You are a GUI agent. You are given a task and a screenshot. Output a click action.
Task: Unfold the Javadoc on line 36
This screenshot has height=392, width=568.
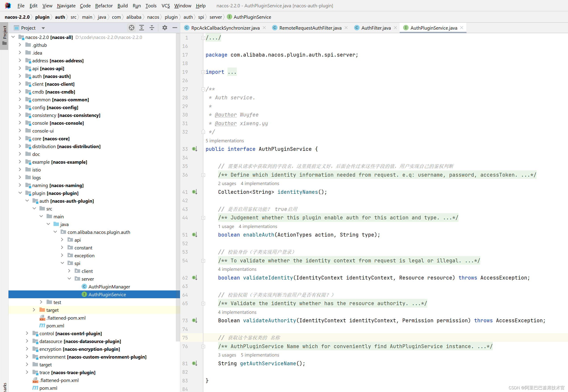pos(203,175)
